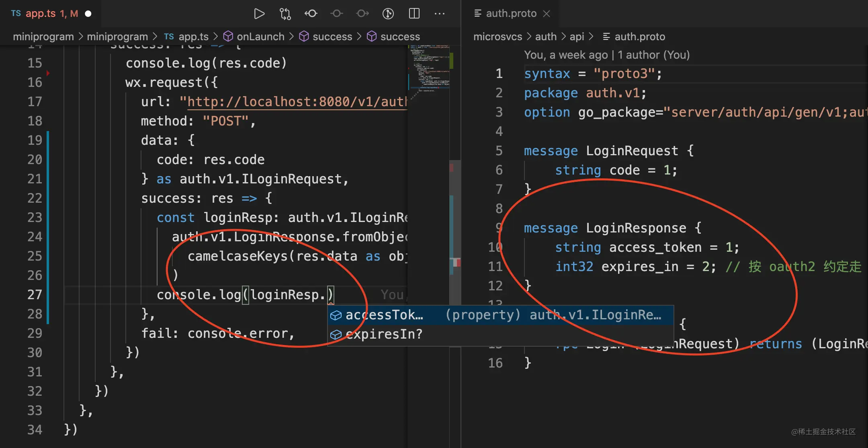Click 'option go_package' line in auth.proto
868x448 pixels.
695,112
